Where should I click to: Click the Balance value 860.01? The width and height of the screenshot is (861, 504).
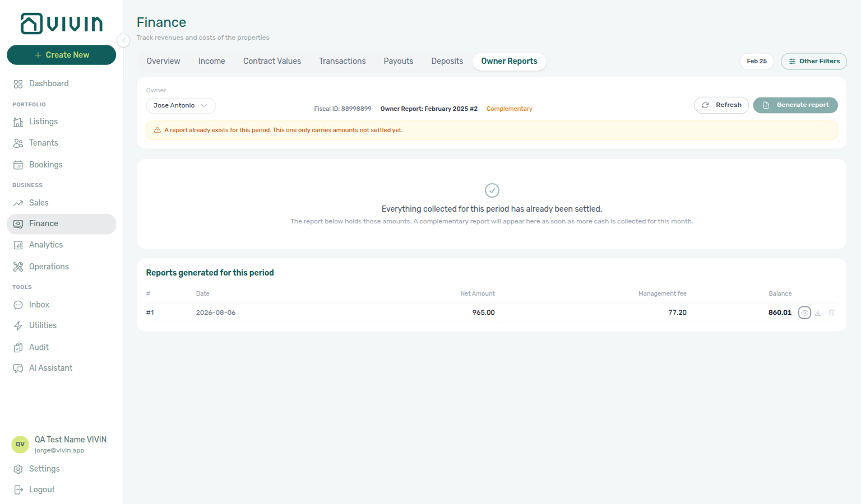(x=780, y=313)
